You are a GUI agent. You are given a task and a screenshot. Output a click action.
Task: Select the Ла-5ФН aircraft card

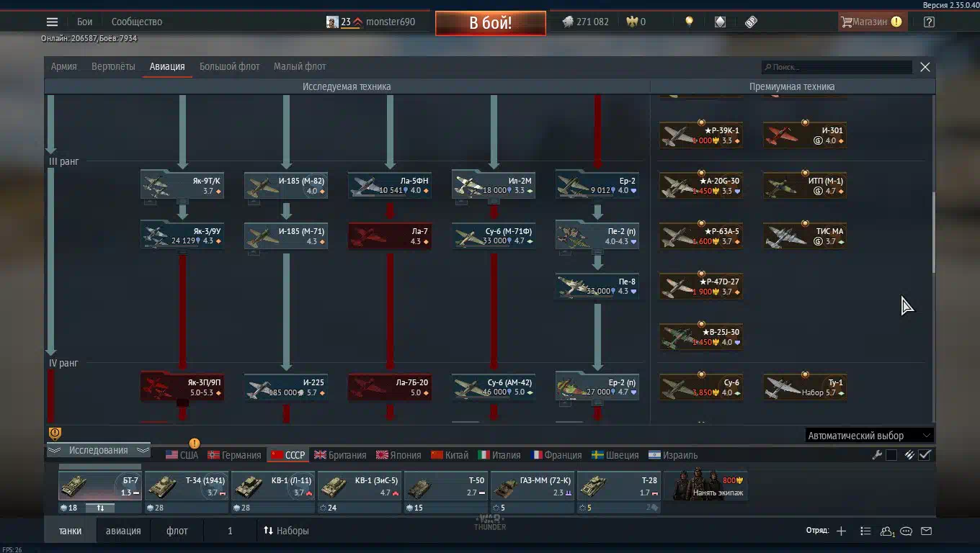[x=390, y=185]
